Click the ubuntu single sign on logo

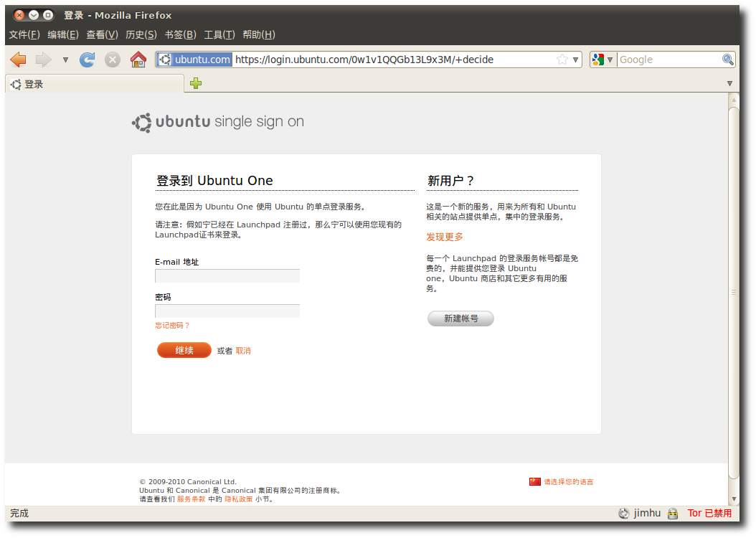coord(218,123)
